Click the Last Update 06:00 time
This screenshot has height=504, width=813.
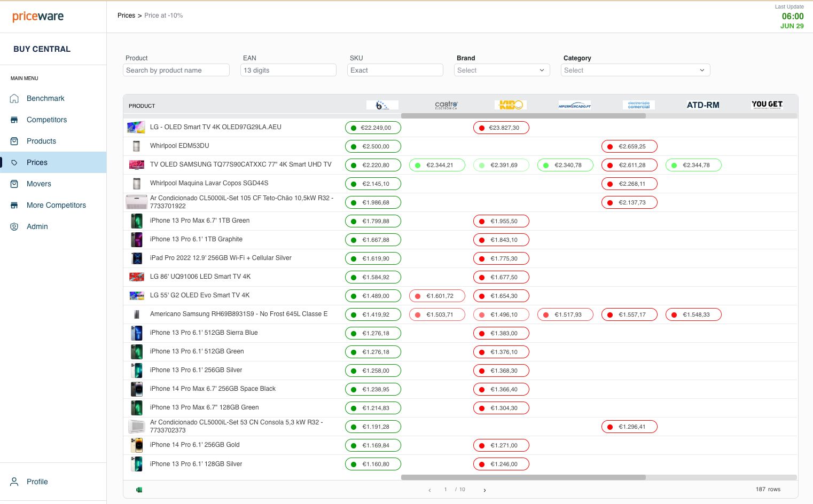coord(793,17)
